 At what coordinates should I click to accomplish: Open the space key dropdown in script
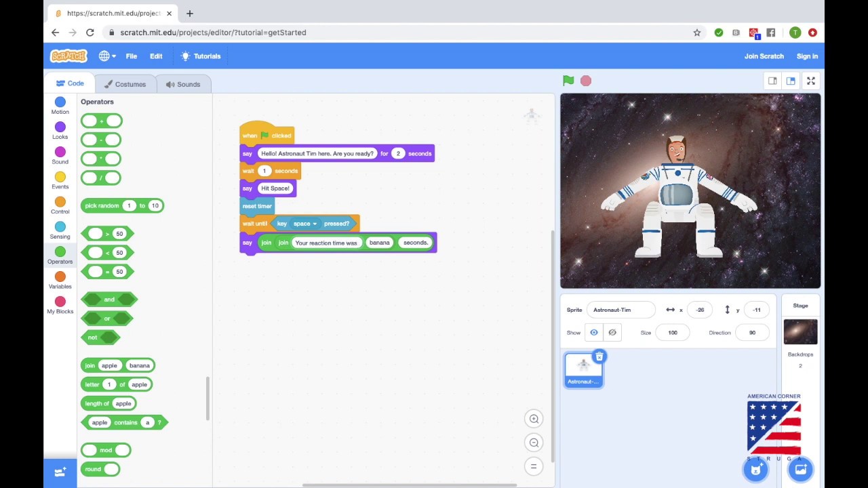[x=305, y=224]
